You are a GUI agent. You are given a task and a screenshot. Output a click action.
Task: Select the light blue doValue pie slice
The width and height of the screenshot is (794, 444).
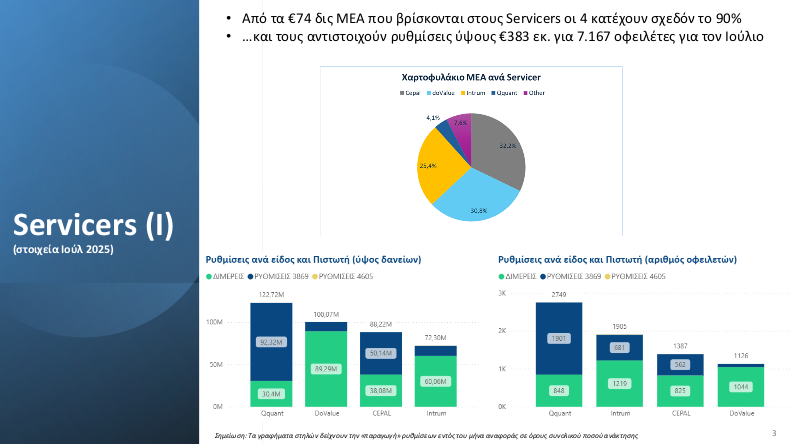click(478, 200)
